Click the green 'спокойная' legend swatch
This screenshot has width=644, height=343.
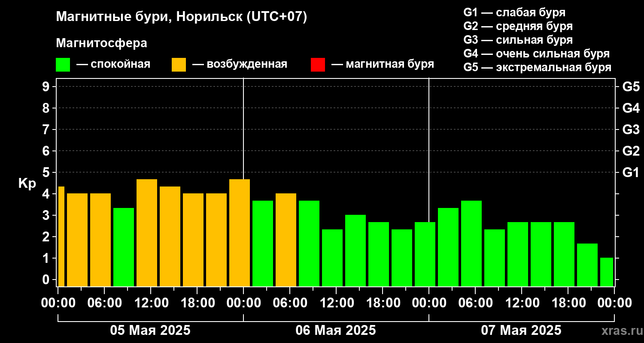tap(63, 65)
